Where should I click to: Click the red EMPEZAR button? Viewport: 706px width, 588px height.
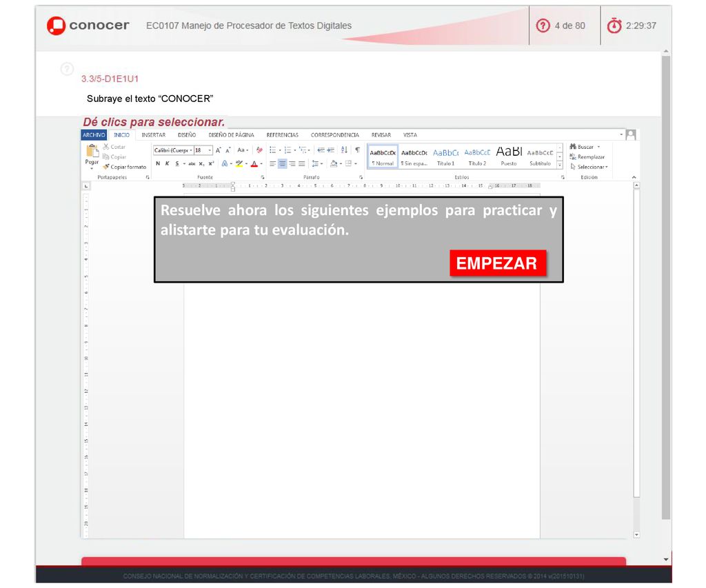coord(498,263)
